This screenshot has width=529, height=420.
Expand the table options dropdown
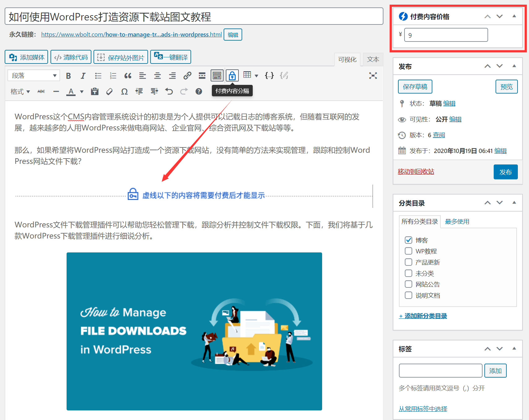[x=256, y=75]
